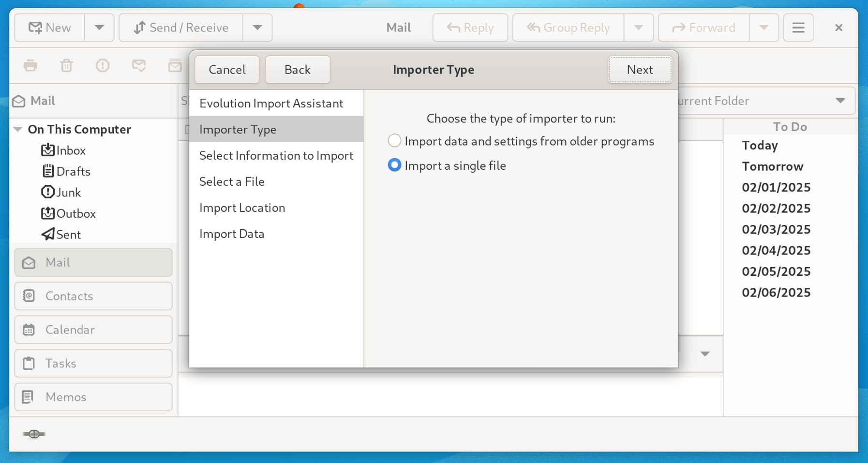Select 02/01/2025 in To Do list
The image size is (868, 463).
(x=776, y=187)
